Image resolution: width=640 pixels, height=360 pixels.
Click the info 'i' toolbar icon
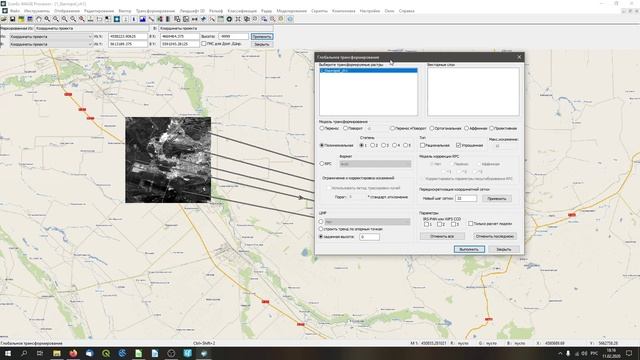[133, 19]
